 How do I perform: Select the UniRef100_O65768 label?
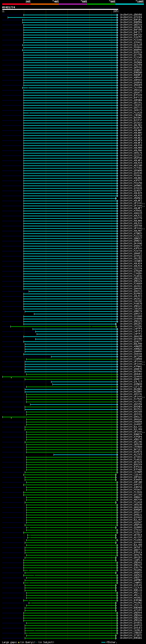click(131, 226)
